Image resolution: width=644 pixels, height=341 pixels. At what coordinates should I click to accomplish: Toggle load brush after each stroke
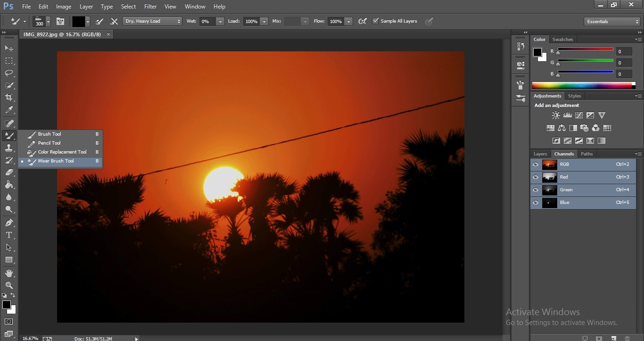[x=99, y=21]
